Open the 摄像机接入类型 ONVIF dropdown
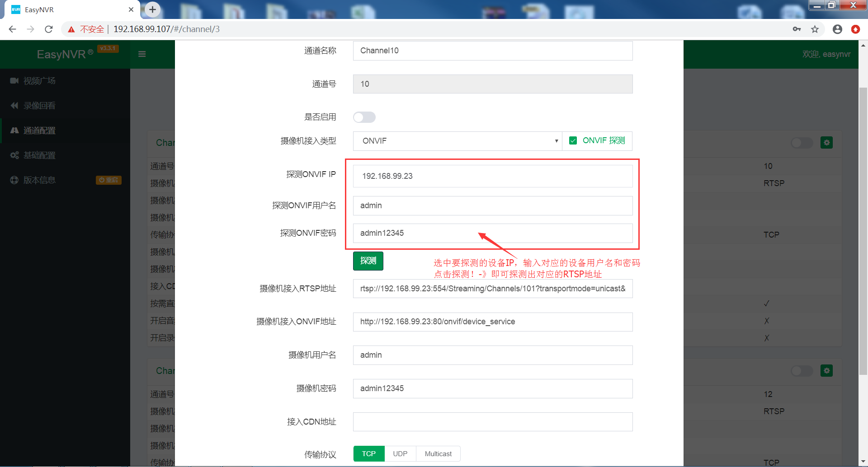The height and width of the screenshot is (467, 868). tap(458, 141)
